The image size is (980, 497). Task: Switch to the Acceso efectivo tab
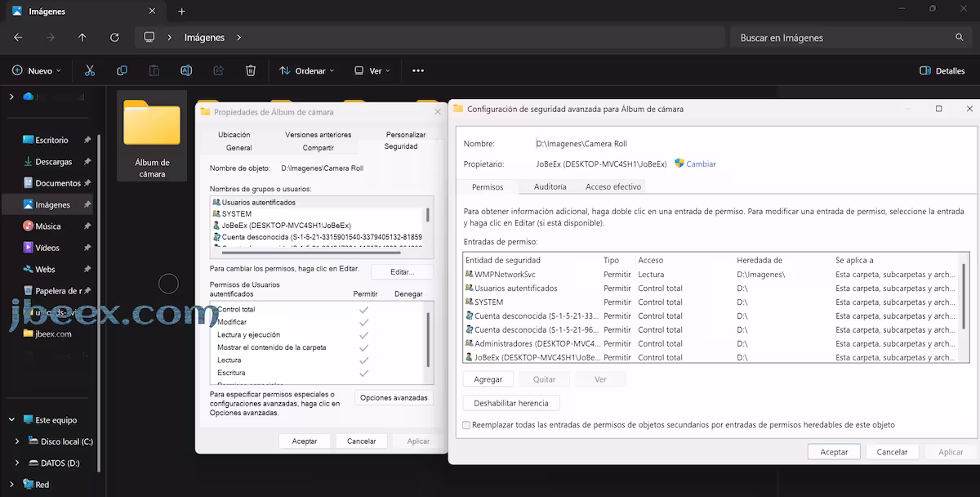coord(613,186)
